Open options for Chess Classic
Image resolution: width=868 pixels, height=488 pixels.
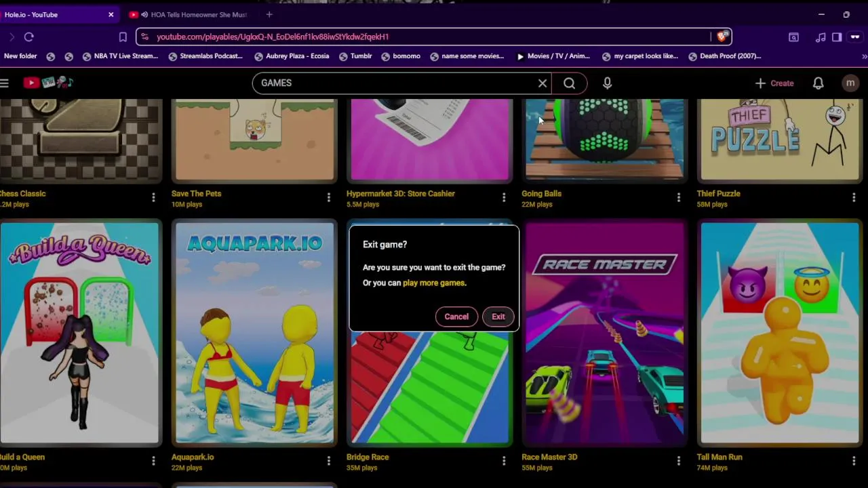[x=153, y=197]
